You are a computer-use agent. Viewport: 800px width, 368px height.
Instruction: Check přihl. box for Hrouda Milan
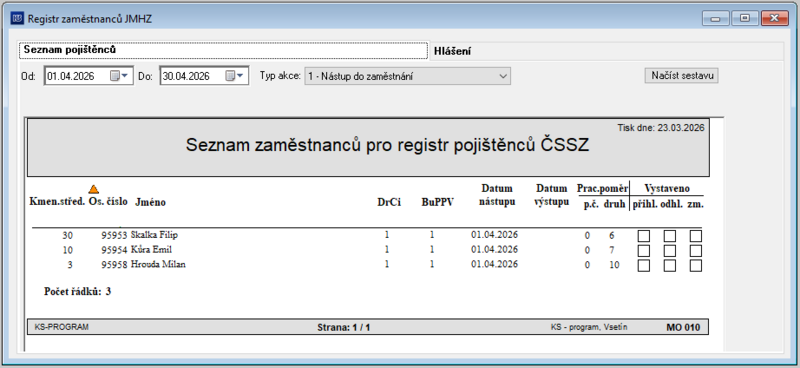[x=644, y=265]
